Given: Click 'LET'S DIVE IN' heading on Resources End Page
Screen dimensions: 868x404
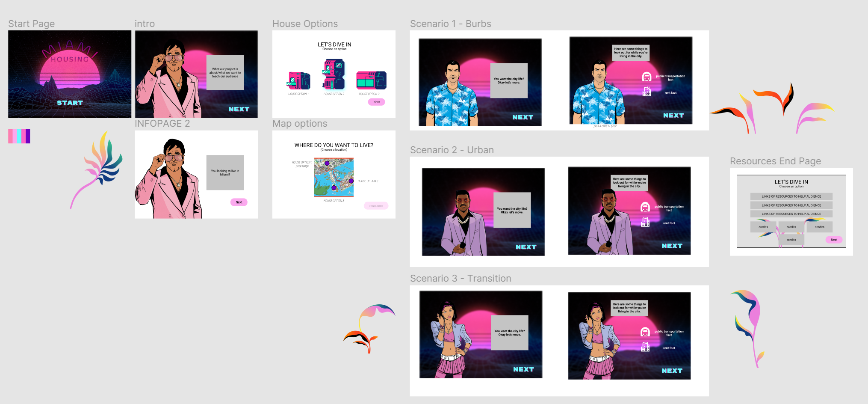Looking at the screenshot, I should click(791, 182).
